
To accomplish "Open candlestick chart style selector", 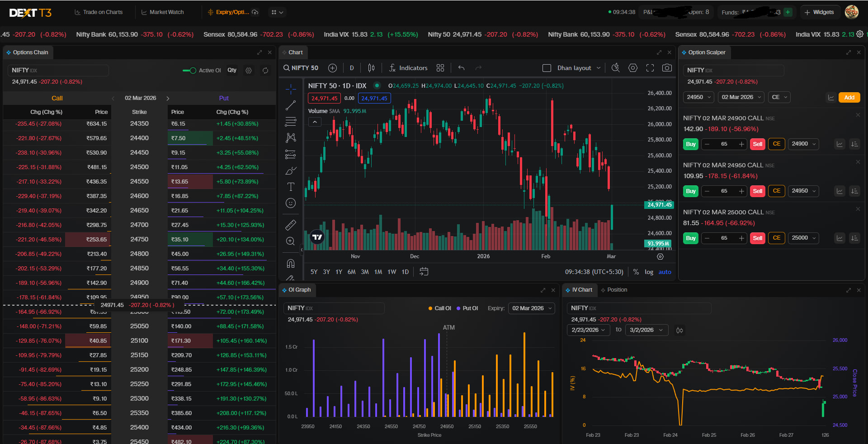I will (371, 68).
